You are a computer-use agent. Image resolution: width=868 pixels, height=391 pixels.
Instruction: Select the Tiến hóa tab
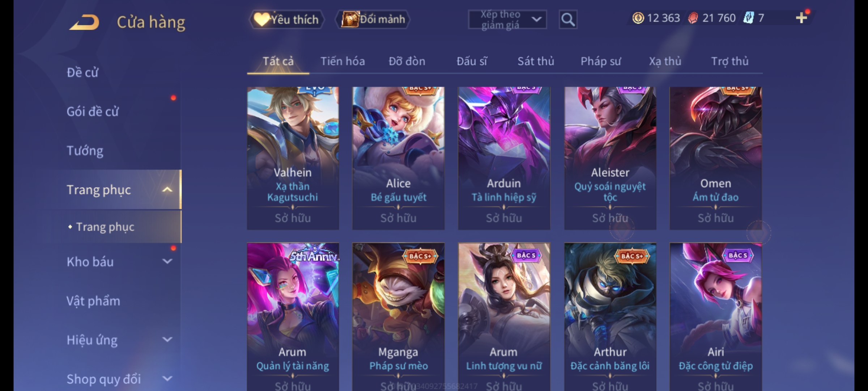(x=342, y=61)
